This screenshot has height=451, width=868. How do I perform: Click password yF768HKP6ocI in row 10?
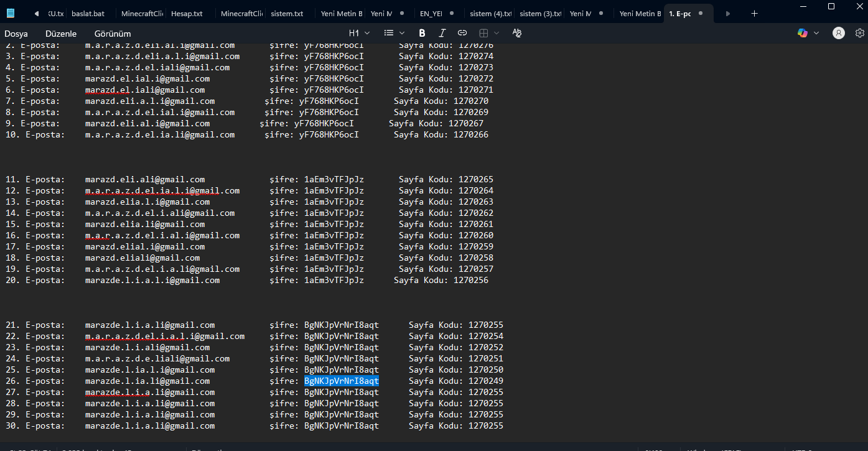(329, 135)
